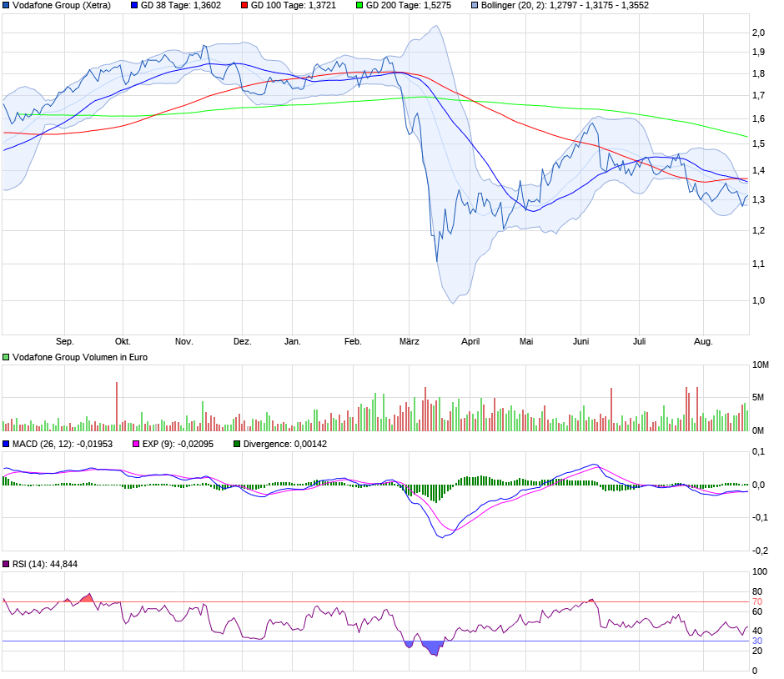This screenshot has height=679, width=784.
Task: Click the purple RSI (14) legend swatch
Action: click(x=6, y=564)
